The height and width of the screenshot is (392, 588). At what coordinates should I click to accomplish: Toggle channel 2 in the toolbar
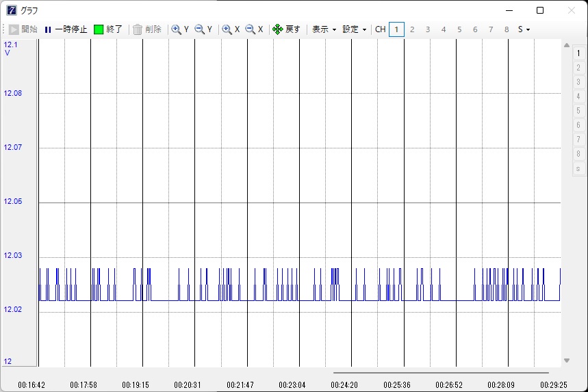point(412,29)
